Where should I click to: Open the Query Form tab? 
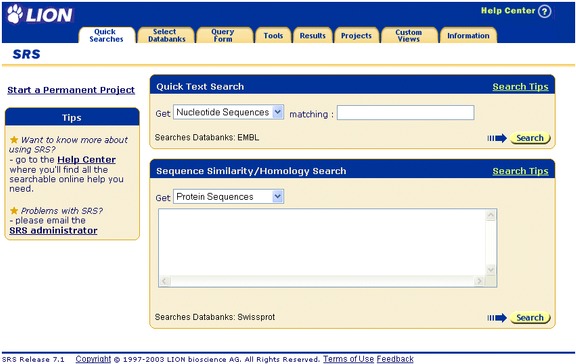point(223,35)
